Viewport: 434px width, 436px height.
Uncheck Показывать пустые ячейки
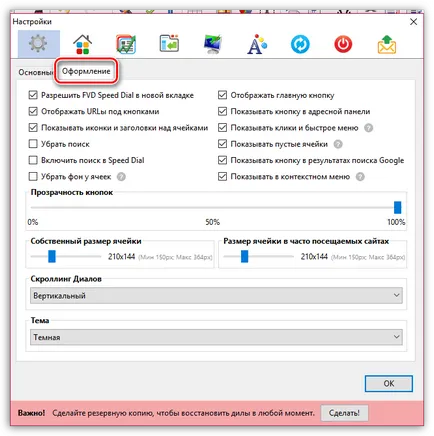(x=222, y=144)
